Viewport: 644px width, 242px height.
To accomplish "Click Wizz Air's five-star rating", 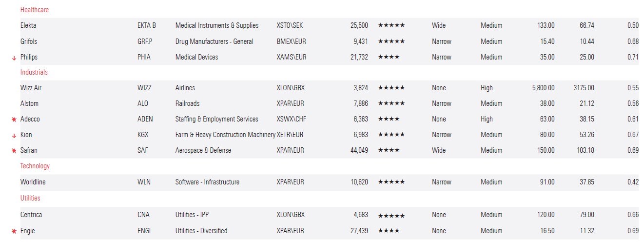I will coord(391,88).
